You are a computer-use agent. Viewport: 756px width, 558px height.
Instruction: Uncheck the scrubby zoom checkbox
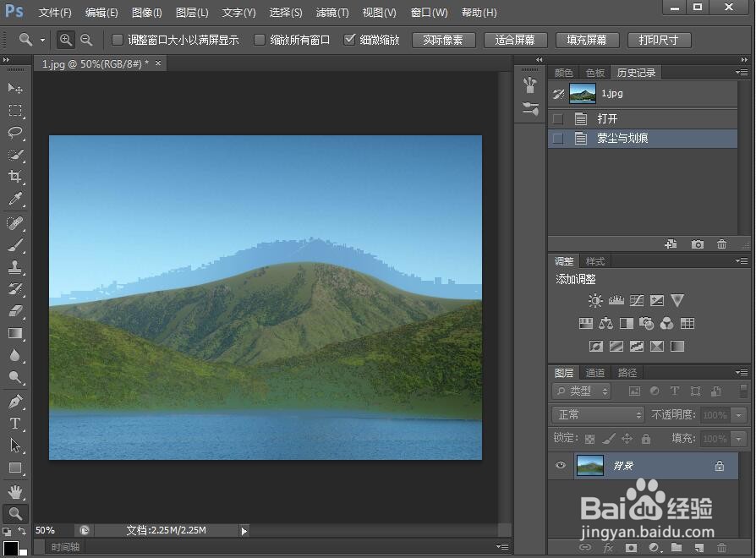click(349, 40)
